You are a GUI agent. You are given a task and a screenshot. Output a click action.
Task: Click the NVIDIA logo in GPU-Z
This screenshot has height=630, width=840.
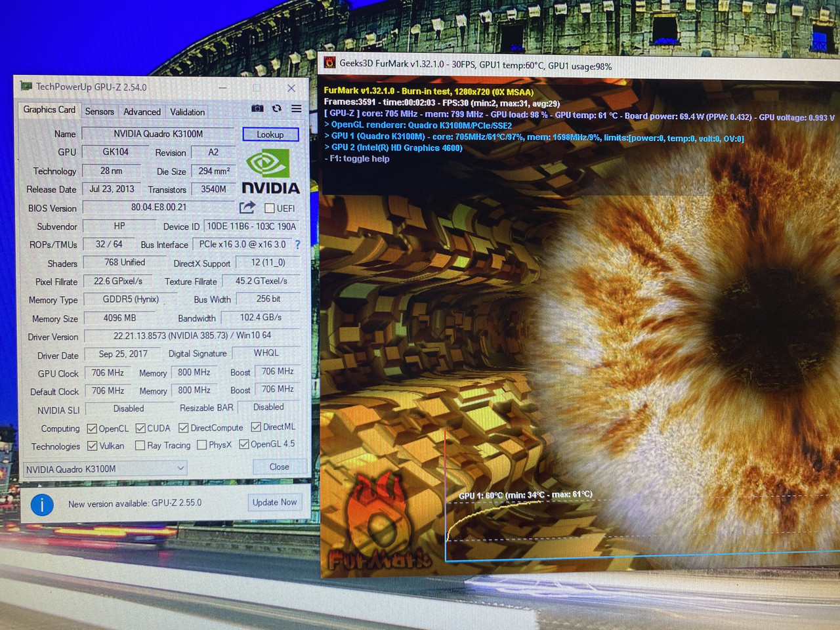tap(270, 172)
